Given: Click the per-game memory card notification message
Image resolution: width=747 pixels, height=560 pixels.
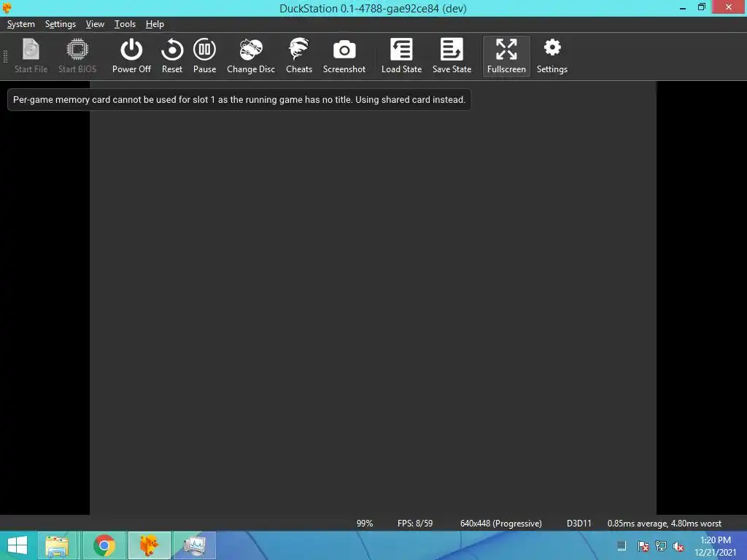Looking at the screenshot, I should pyautogui.click(x=239, y=99).
